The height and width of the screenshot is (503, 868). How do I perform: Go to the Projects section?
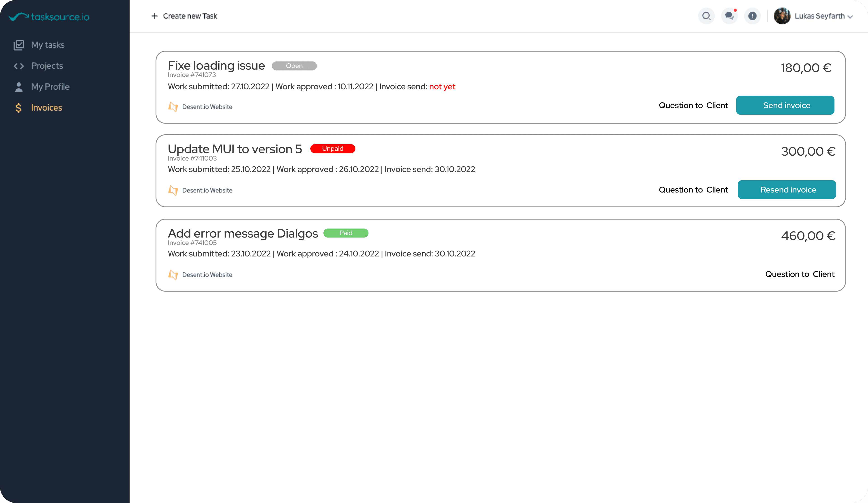tap(47, 66)
